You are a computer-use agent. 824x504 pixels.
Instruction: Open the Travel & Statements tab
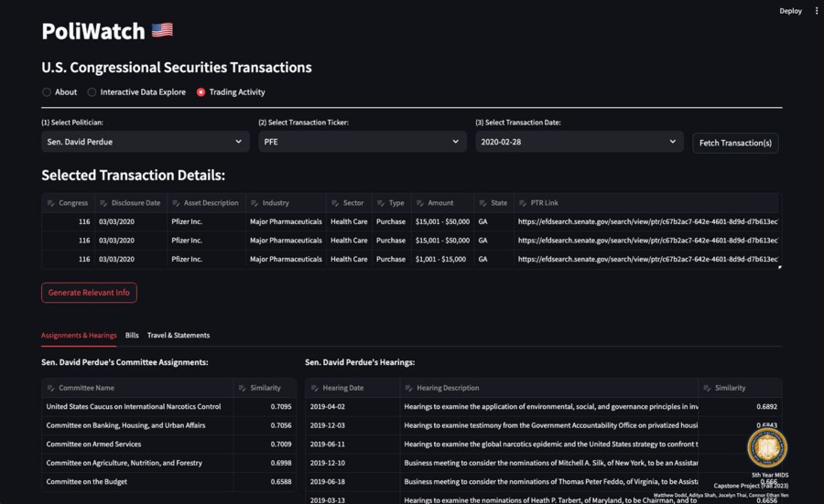(179, 336)
